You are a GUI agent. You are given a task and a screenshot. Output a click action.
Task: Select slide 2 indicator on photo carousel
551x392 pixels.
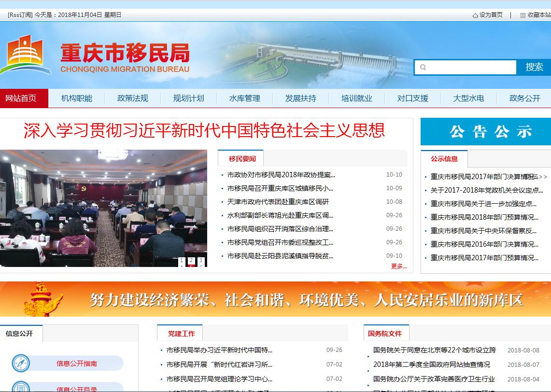pos(191,262)
